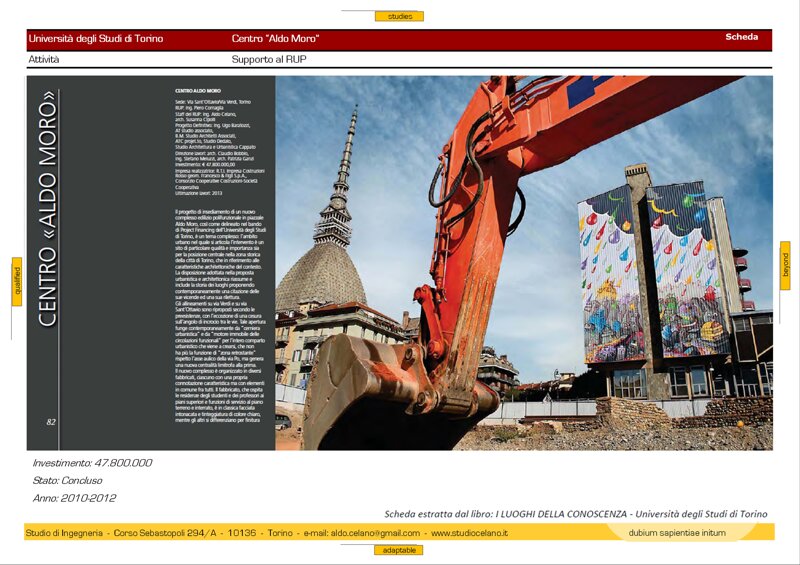Visit the www.studiocelano.it website link

click(x=469, y=533)
